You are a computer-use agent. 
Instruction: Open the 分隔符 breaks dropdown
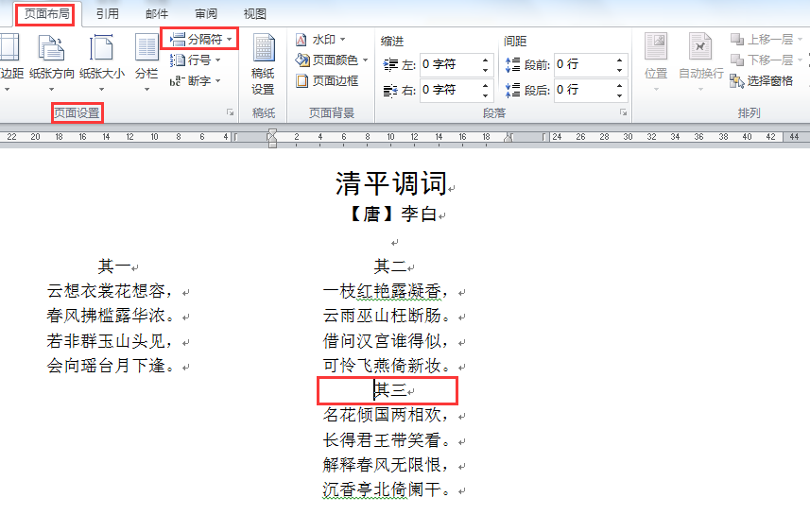[x=200, y=40]
